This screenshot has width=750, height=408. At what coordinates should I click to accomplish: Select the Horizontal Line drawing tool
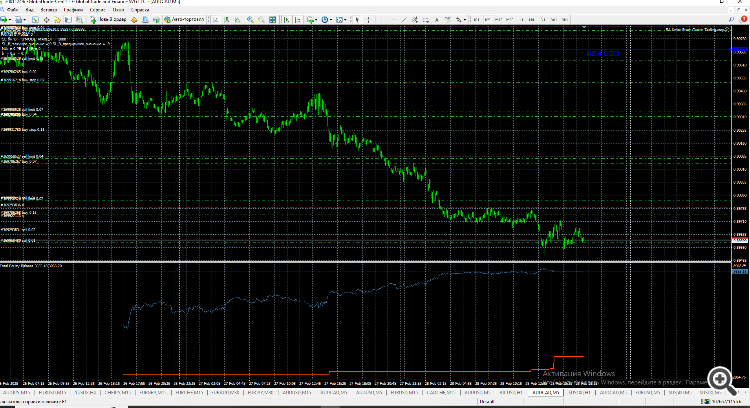pos(393,20)
